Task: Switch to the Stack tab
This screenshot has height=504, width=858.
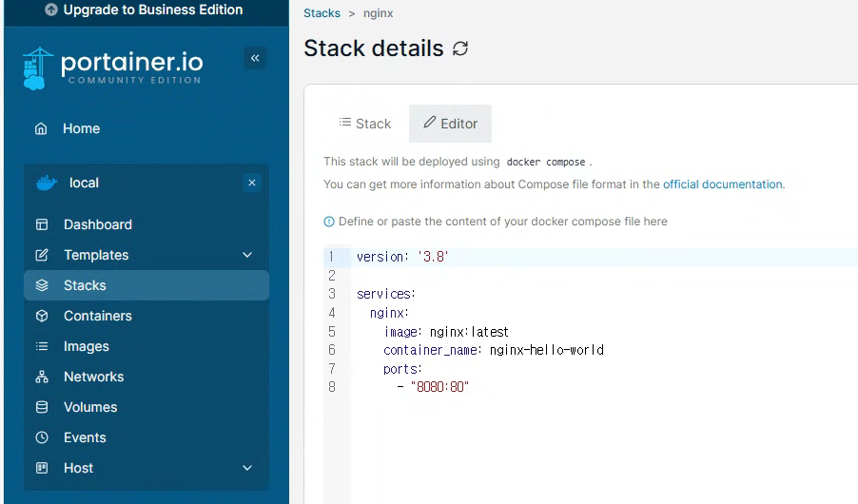Action: (365, 124)
